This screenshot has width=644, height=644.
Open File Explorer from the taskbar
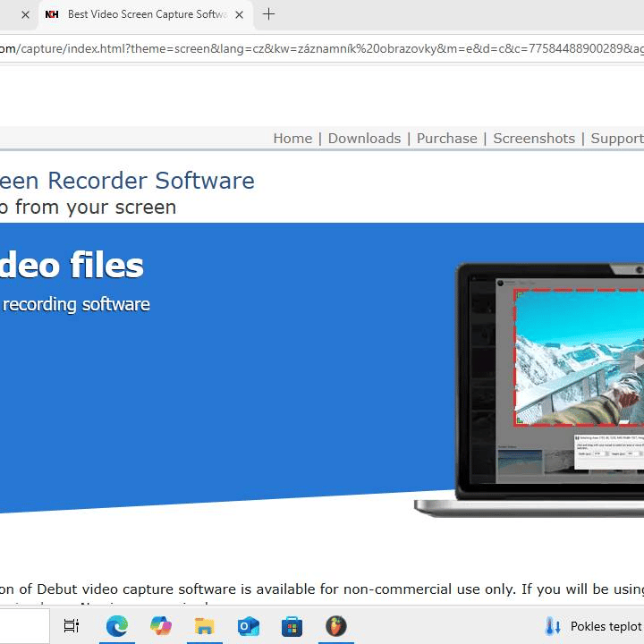click(205, 626)
